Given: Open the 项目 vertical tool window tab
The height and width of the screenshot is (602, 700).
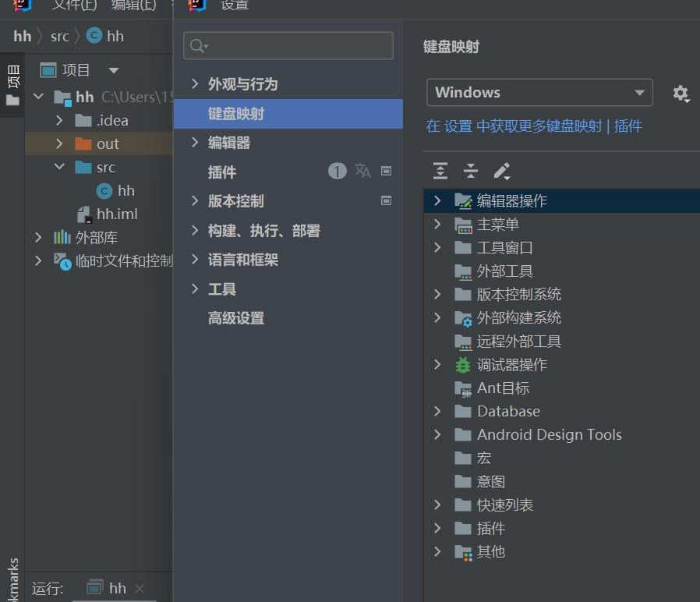Looking at the screenshot, I should 12,85.
